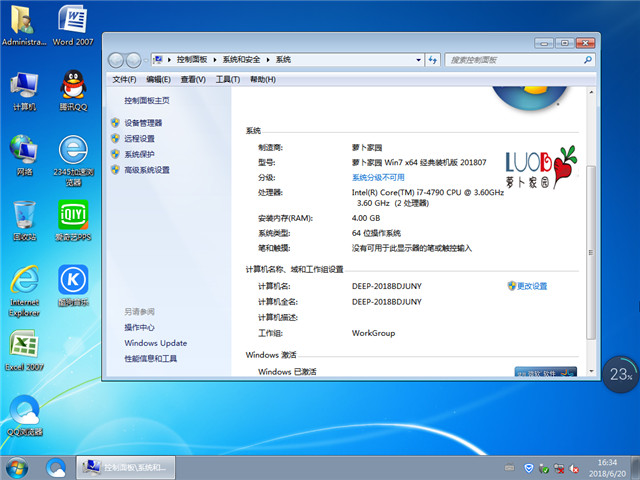Open the 编辑(E) menu
Screen dimensions: 640x480
158,79
